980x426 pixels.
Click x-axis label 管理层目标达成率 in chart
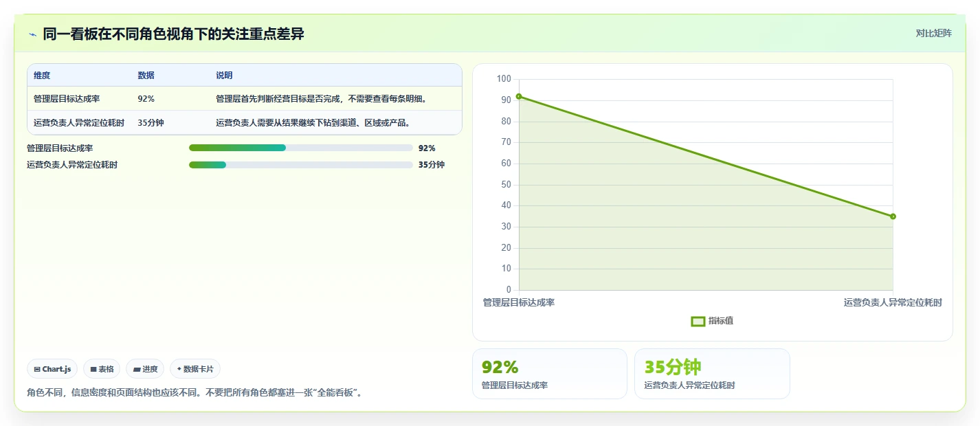(519, 302)
